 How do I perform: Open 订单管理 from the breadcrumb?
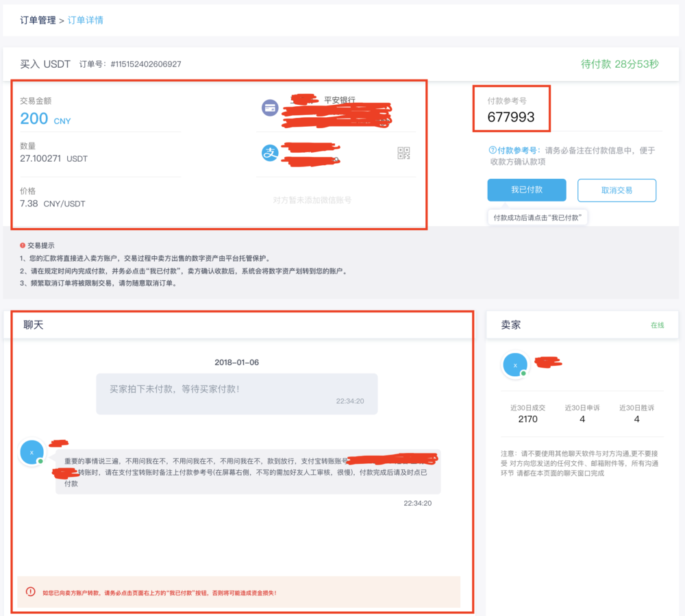coord(37,21)
